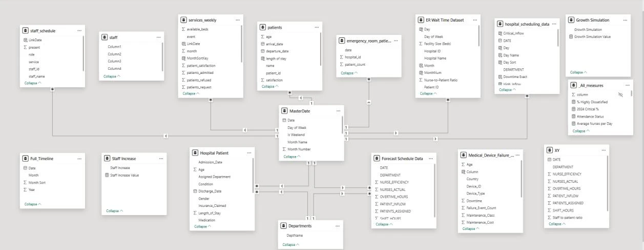Click ellipsis on Staff Increase table
644x250 pixels.
(161, 159)
